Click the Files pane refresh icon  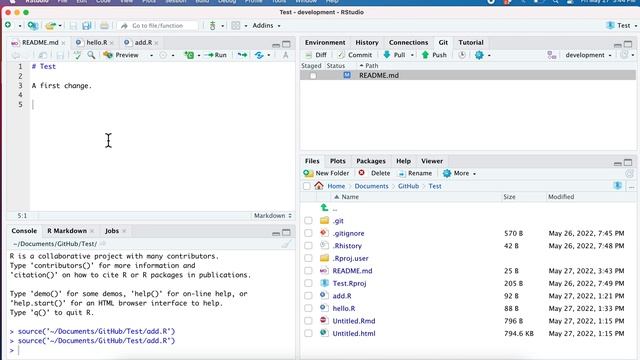click(x=629, y=173)
